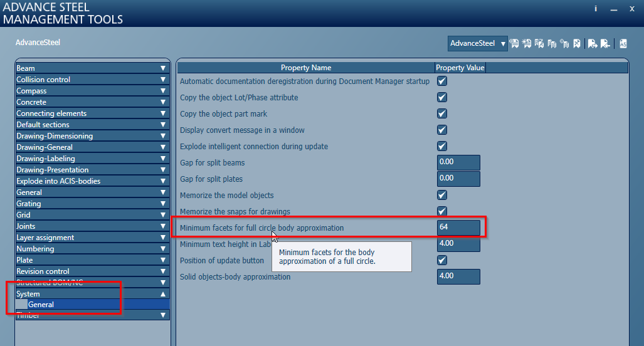Select Explode into ACIS-bodies category
Screen dimensions: 644x346
pyautogui.click(x=92, y=181)
